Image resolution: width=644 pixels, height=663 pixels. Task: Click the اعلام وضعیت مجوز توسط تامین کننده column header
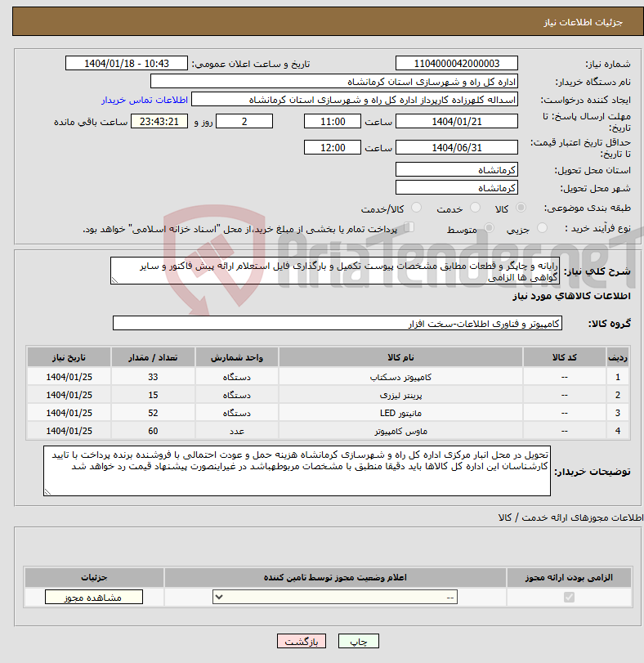335,577
